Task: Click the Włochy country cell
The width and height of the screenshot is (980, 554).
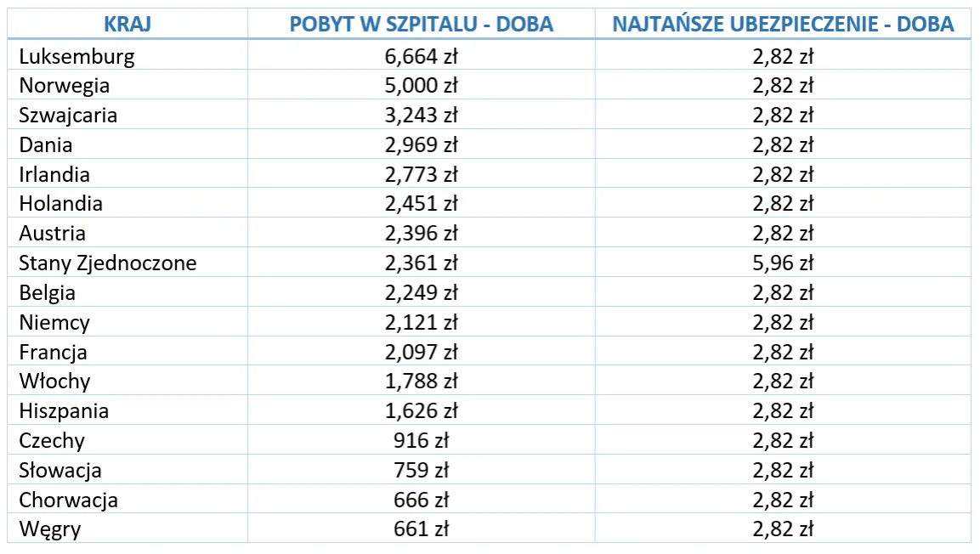Action: (x=54, y=382)
